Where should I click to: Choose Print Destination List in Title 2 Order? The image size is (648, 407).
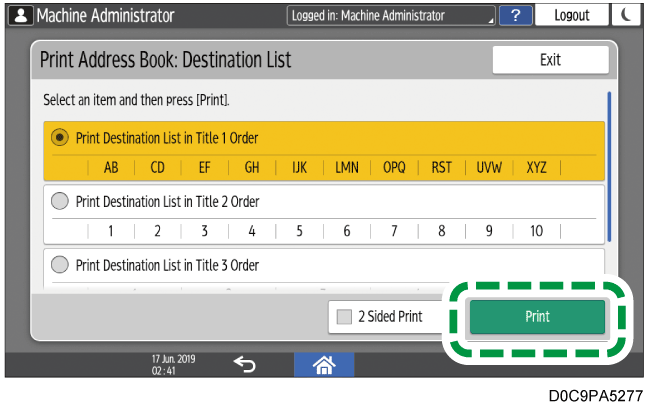pyautogui.click(x=59, y=201)
